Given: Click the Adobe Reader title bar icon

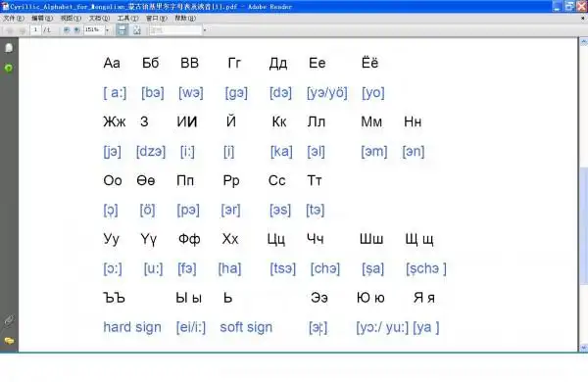Looking at the screenshot, I should coord(5,6).
